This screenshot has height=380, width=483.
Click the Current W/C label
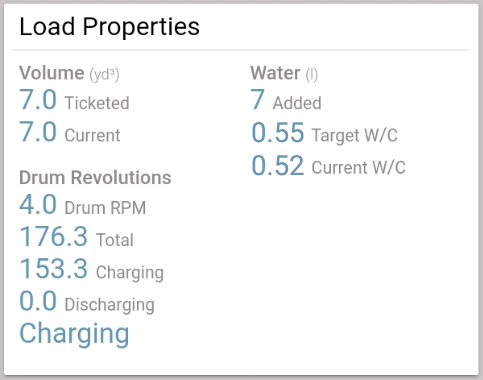359,167
